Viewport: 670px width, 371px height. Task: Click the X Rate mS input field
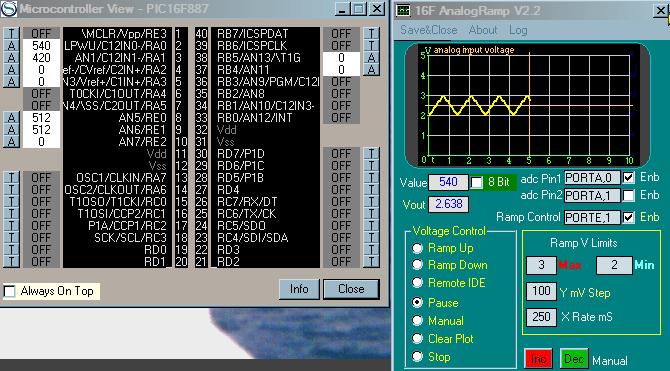541,317
